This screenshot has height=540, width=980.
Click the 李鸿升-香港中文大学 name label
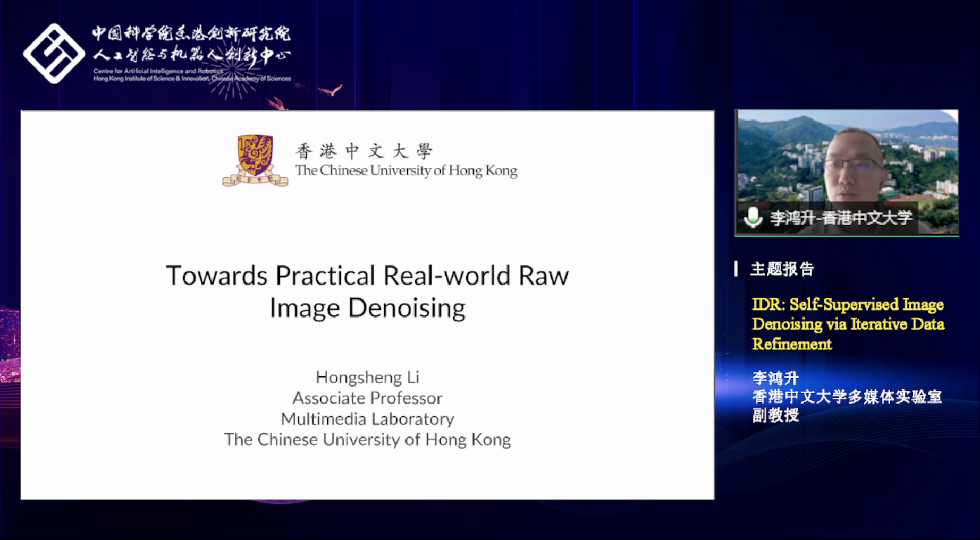[841, 218]
